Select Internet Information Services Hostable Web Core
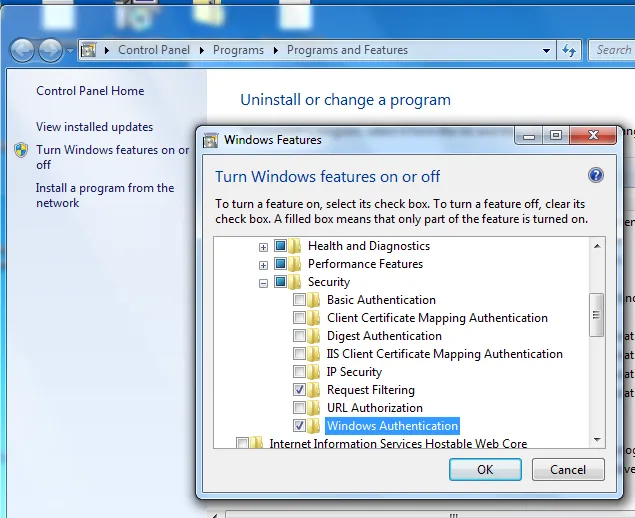The width and height of the screenshot is (635, 518). (398, 443)
